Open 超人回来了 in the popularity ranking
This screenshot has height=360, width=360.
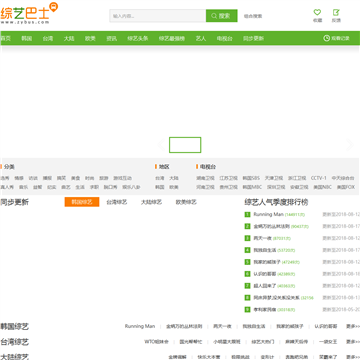(x=265, y=286)
